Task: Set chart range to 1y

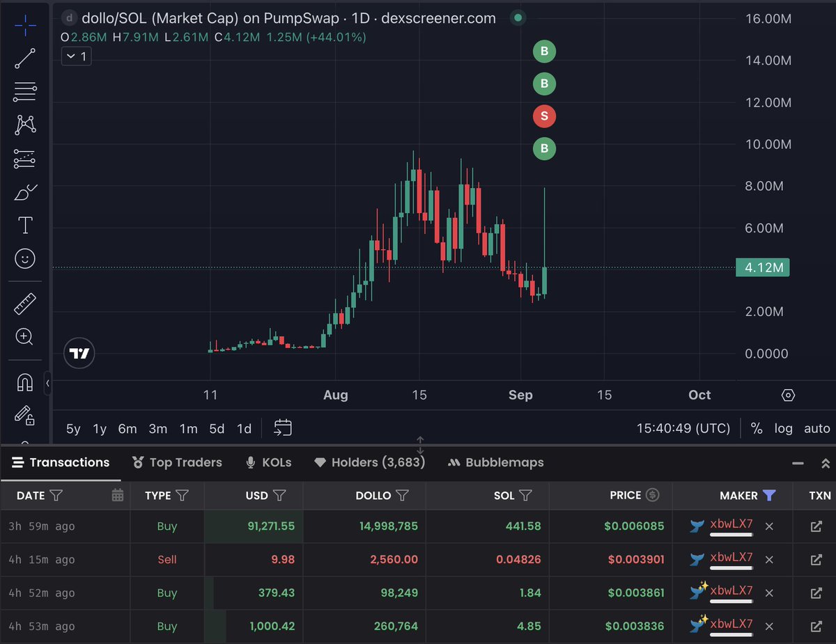Action: pyautogui.click(x=100, y=428)
